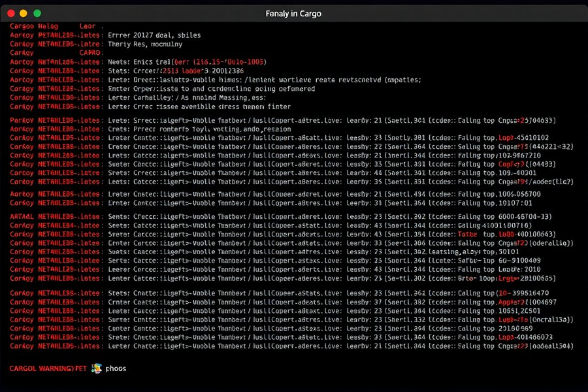
Task: Click the text "Brter 1oop:"
Action: click(478, 278)
